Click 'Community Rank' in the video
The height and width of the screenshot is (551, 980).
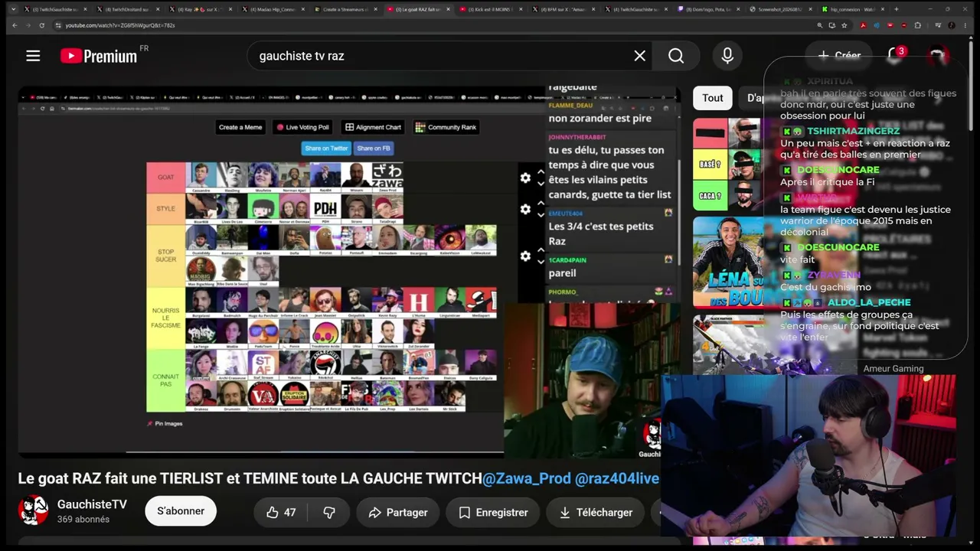tap(446, 127)
